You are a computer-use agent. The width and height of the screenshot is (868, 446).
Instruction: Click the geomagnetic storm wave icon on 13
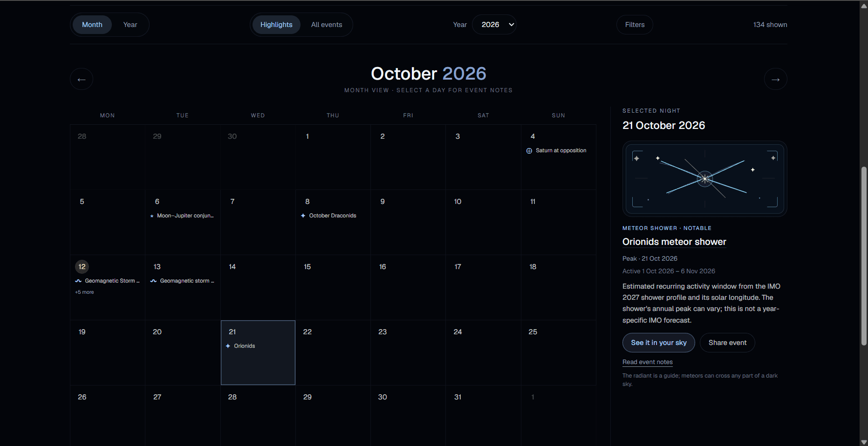click(153, 281)
